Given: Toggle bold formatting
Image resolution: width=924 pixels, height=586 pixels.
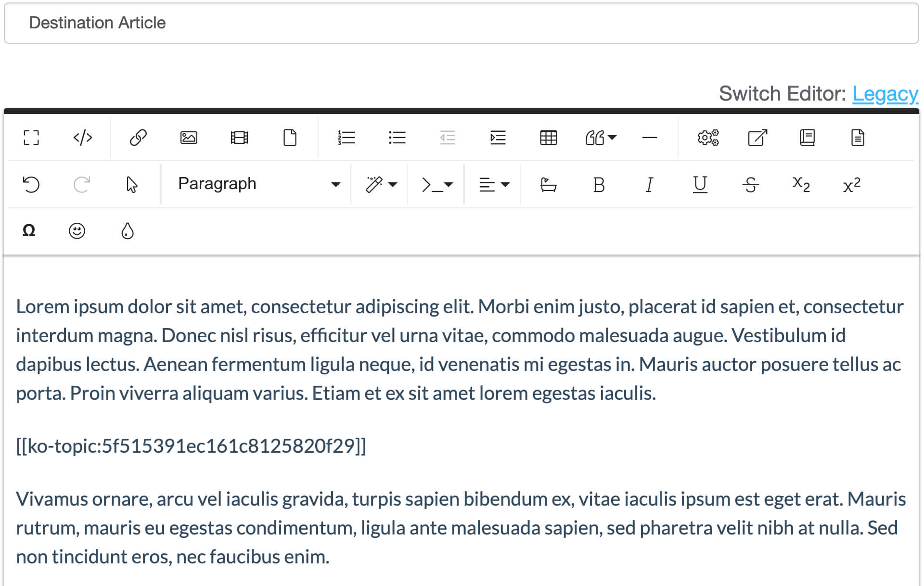Looking at the screenshot, I should 598,184.
